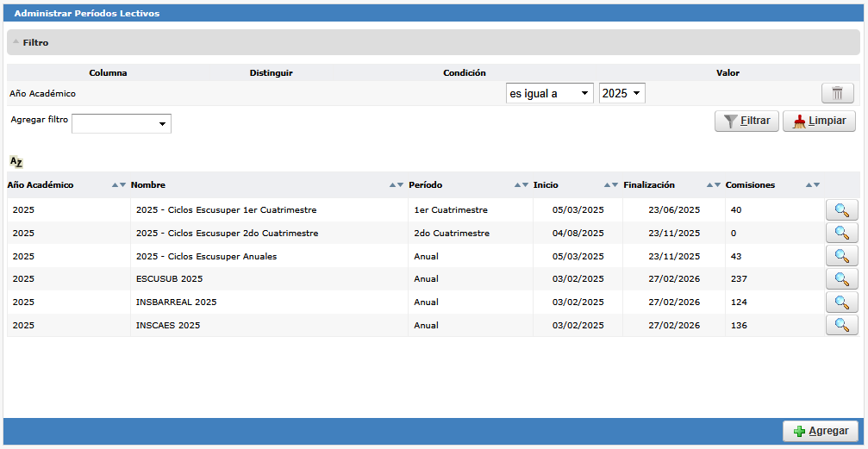868x449 pixels.
Task: Select the Nombre cell 'ESCUSUB 2025'
Action: click(170, 279)
